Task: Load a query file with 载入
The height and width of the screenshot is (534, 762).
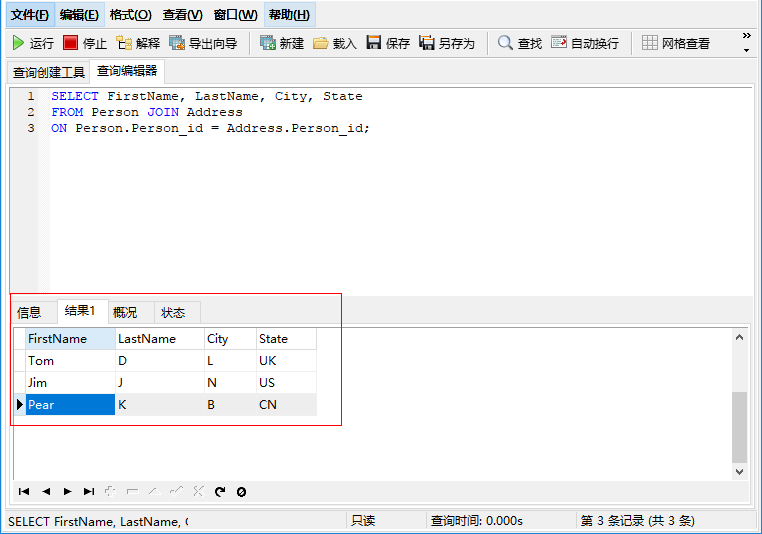Action: pos(335,43)
